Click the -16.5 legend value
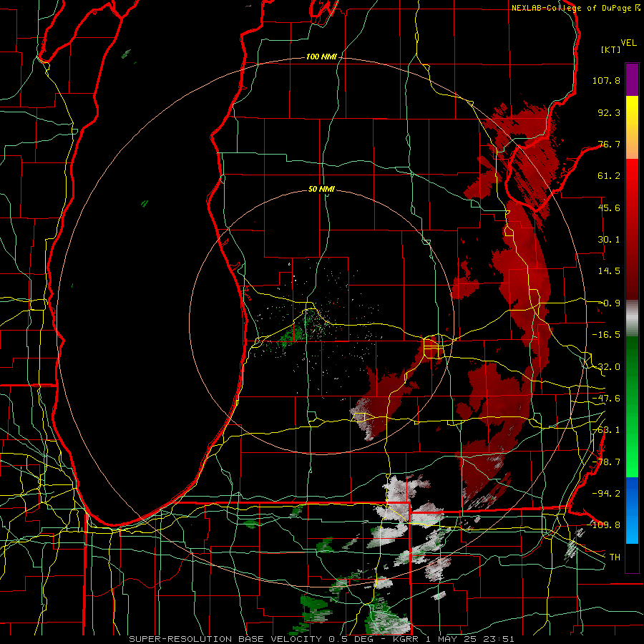The width and height of the screenshot is (644, 644). click(606, 335)
